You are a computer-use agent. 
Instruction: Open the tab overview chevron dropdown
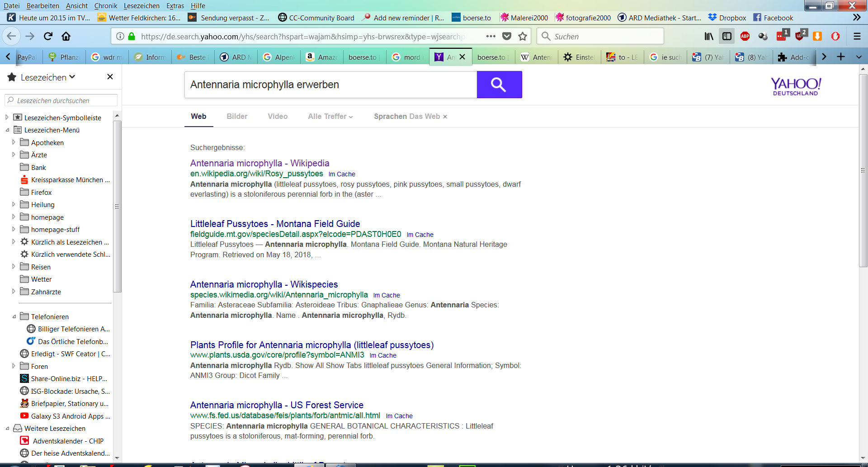coord(858,57)
